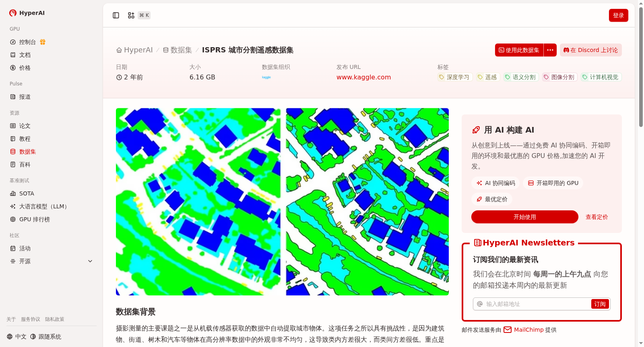The height and width of the screenshot is (347, 644).
Task: Select the 计算机视觉 tag
Action: click(601, 77)
